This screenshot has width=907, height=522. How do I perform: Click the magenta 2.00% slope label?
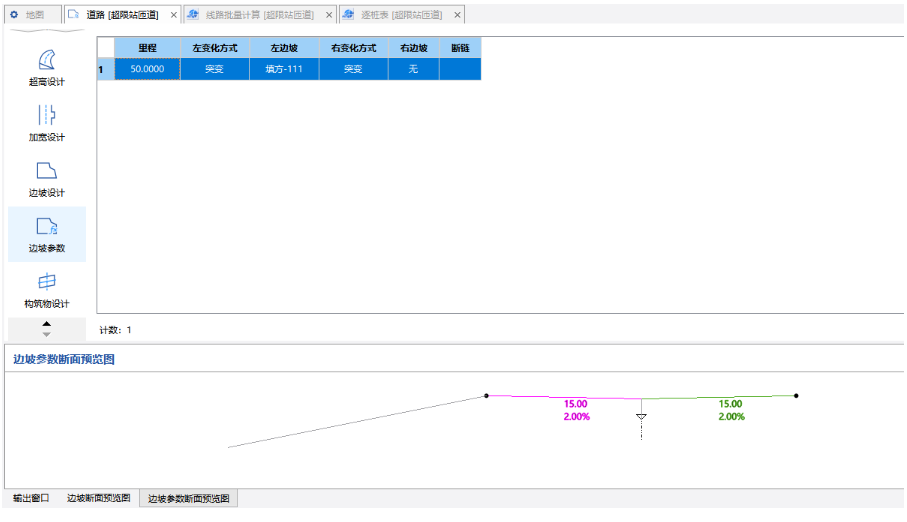pyautogui.click(x=577, y=417)
